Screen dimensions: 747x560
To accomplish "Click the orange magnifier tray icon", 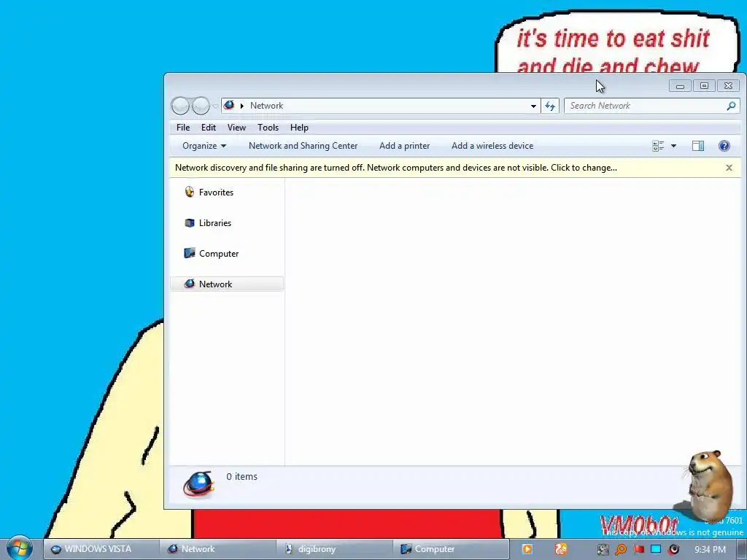I will 621,549.
